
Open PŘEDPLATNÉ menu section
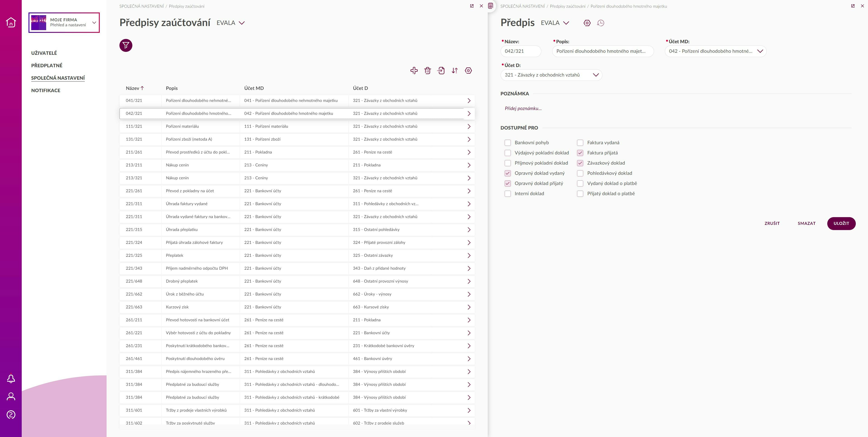tap(47, 65)
